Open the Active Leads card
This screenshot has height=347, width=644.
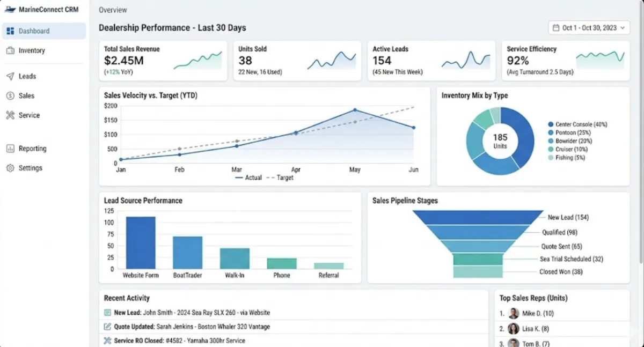pyautogui.click(x=431, y=61)
